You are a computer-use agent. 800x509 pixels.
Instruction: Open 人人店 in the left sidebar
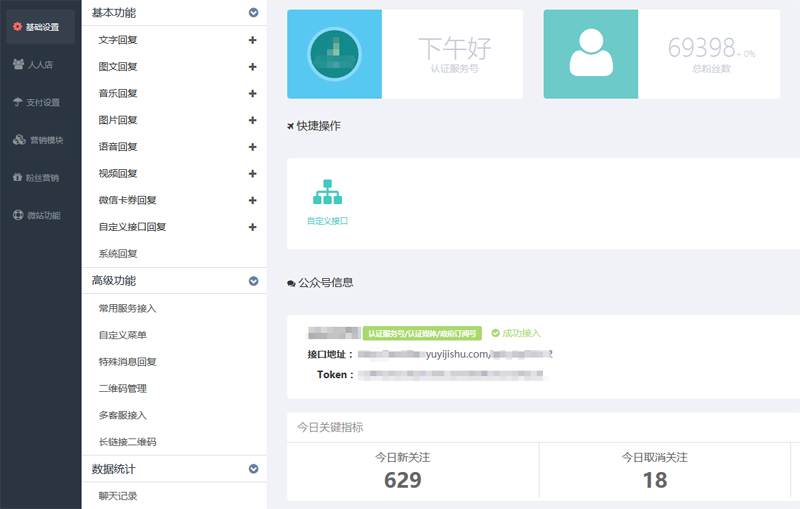(40, 65)
